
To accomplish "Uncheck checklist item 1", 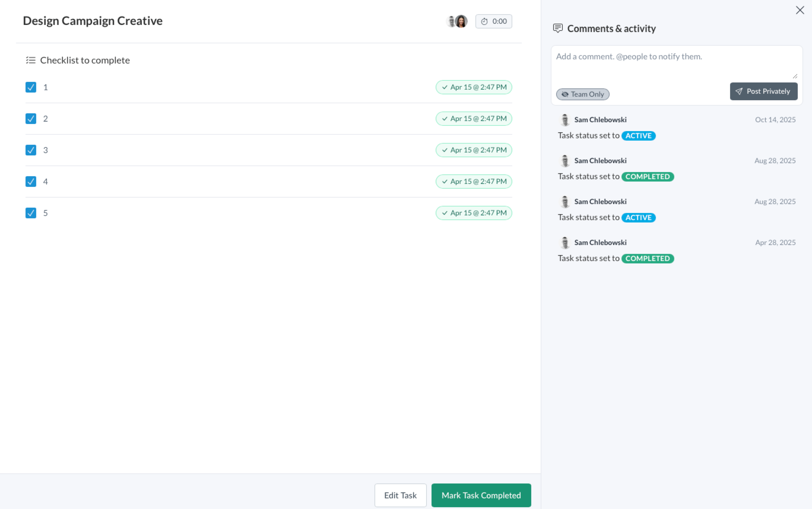I will tap(31, 87).
